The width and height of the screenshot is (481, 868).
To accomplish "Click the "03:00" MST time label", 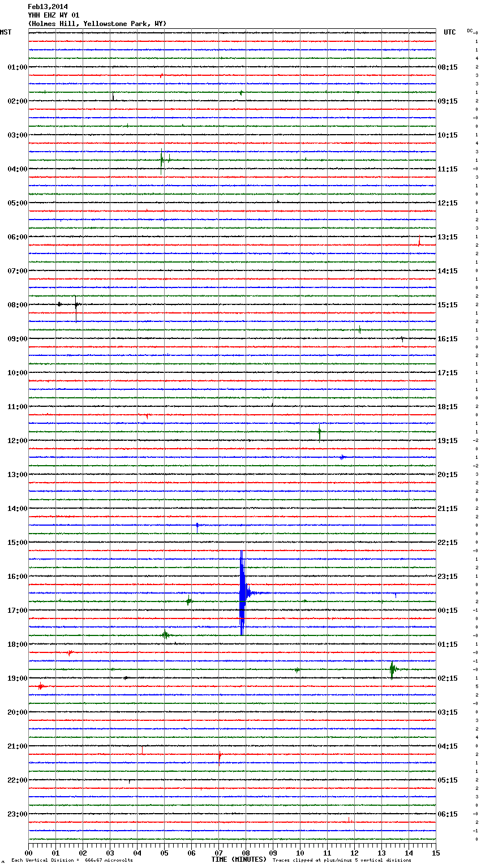I will (x=17, y=135).
